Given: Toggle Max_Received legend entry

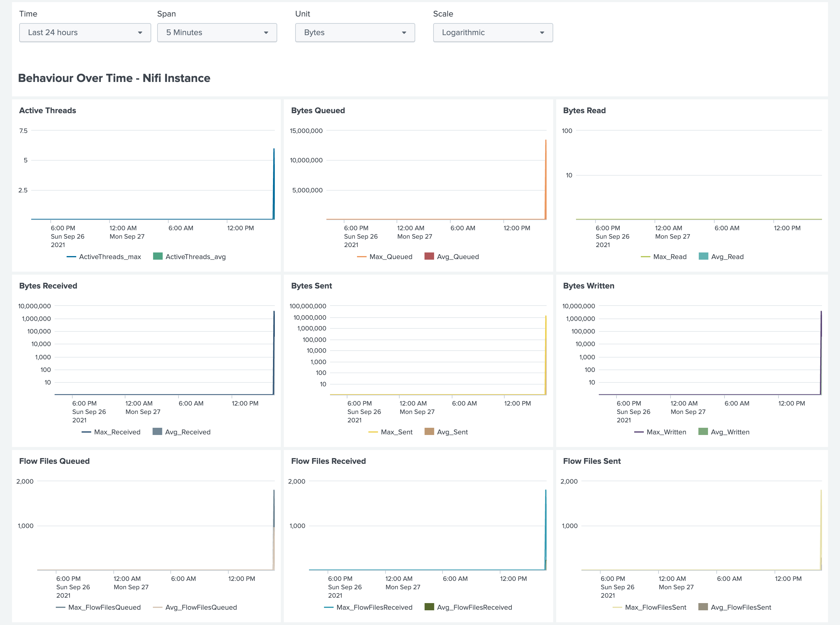Looking at the screenshot, I should pyautogui.click(x=111, y=432).
